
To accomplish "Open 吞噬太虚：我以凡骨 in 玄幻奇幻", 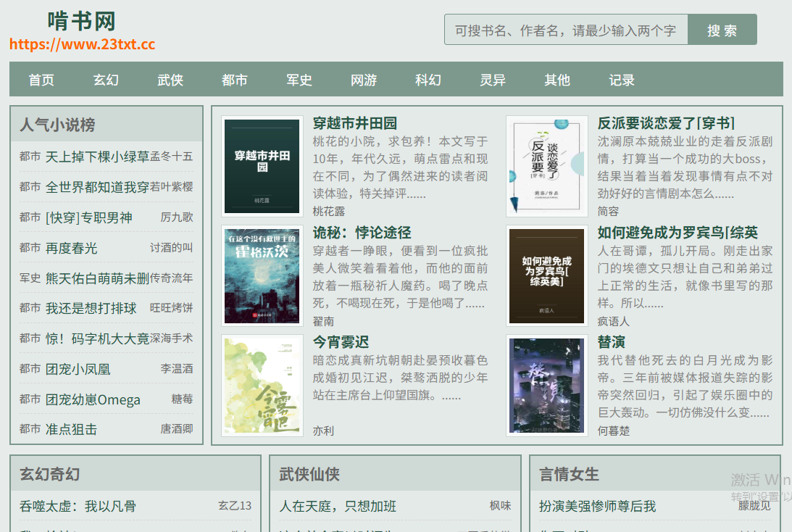I will [78, 506].
